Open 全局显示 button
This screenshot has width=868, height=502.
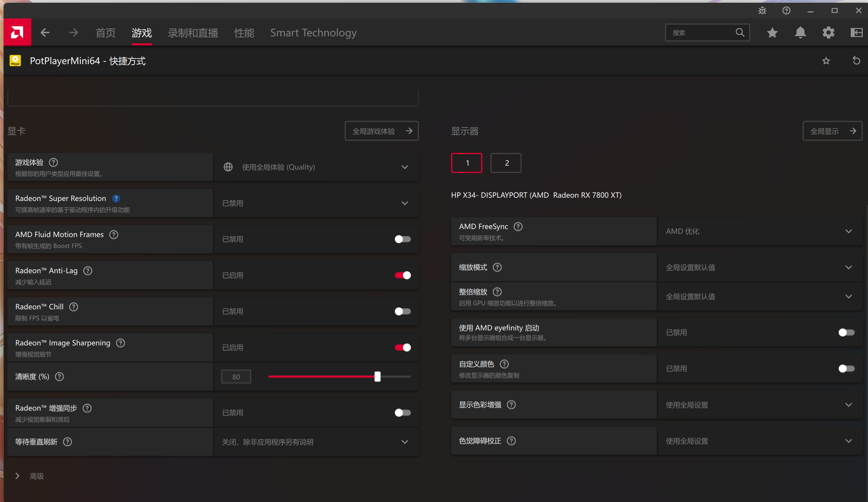tap(832, 131)
